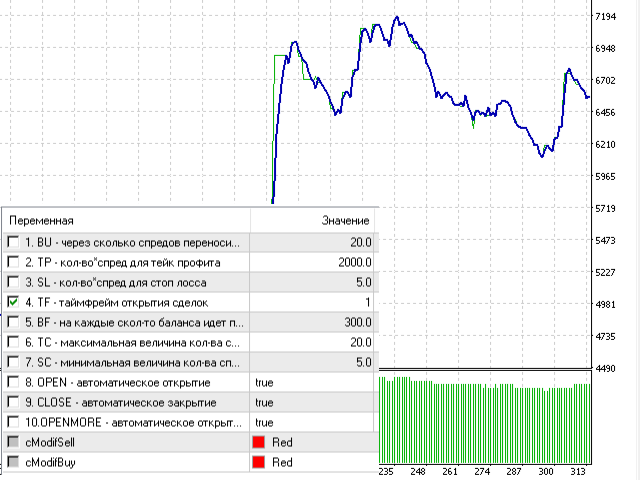640x480 pixels.
Task: Click the 235 x-axis label
Action: tap(386, 472)
